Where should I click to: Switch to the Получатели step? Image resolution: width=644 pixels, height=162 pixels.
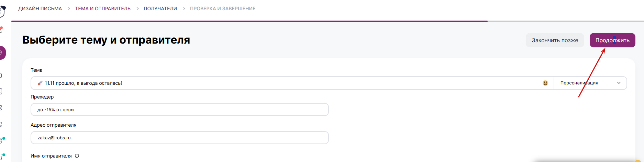pyautogui.click(x=160, y=9)
